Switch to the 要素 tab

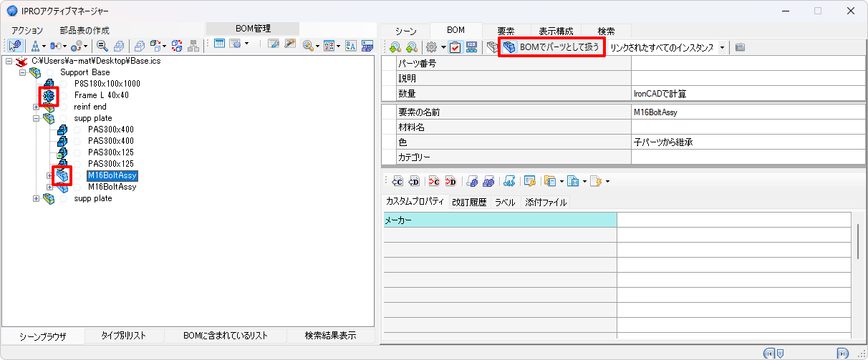(x=506, y=31)
